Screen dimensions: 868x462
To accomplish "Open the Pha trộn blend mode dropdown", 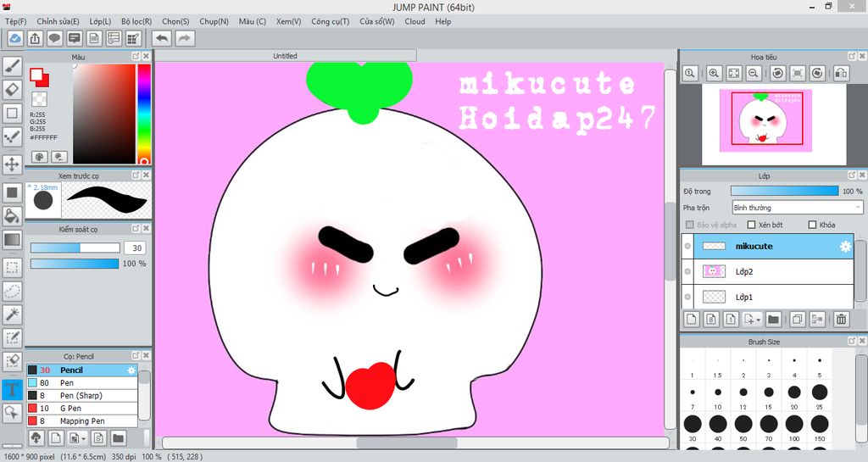I will [797, 207].
